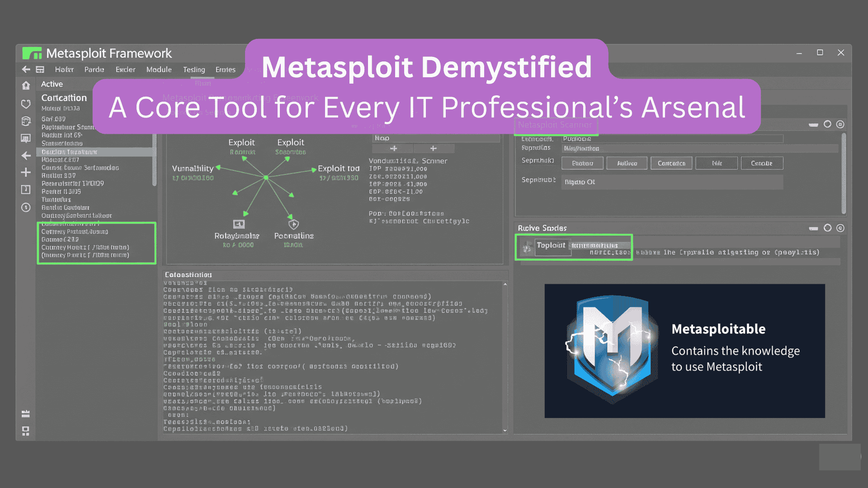868x488 pixels.
Task: Click the circular clock icon in the sidebar
Action: tap(26, 207)
